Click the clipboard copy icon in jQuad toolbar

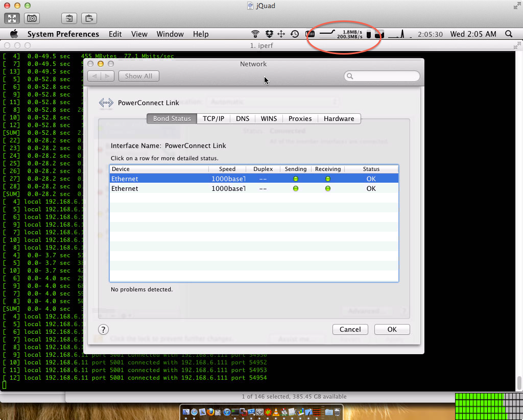click(69, 18)
